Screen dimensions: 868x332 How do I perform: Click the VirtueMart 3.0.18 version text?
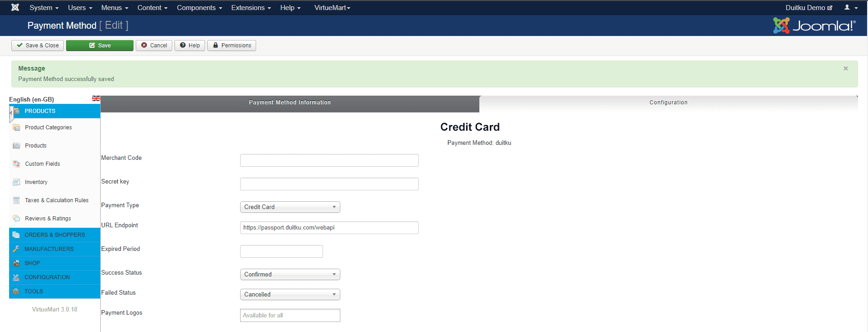[x=55, y=309]
